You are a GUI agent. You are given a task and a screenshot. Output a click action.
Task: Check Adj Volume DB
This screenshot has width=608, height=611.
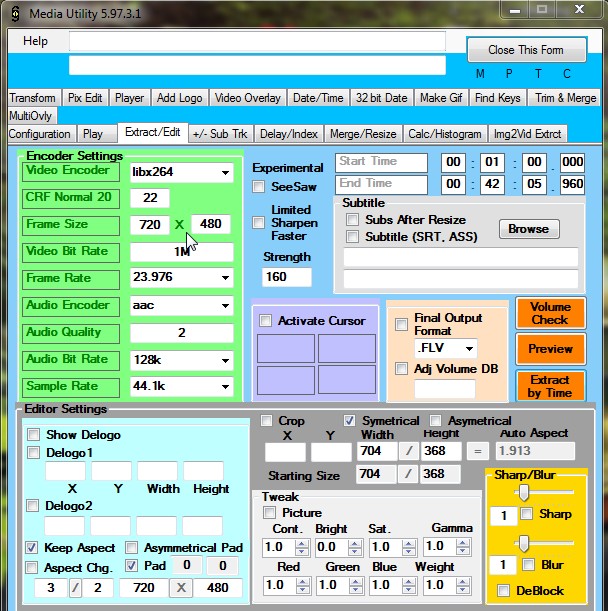(x=401, y=368)
